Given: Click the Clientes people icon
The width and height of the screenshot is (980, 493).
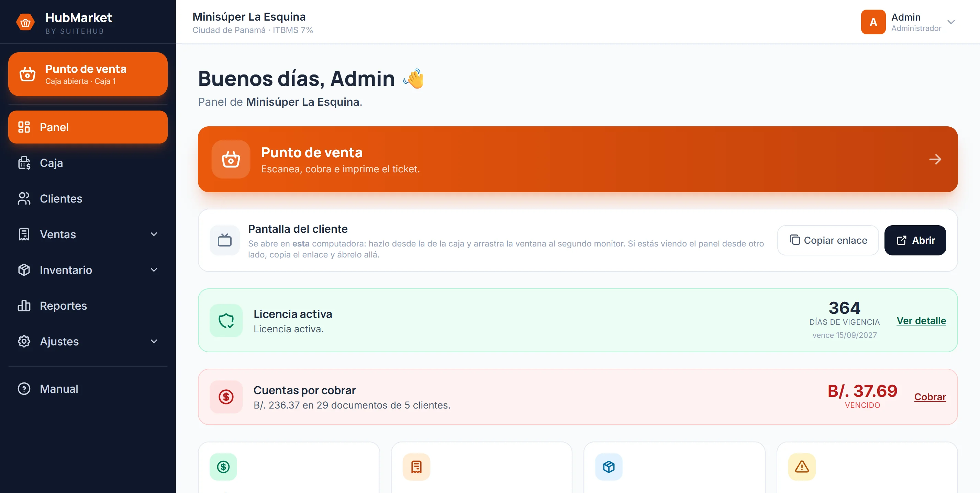Looking at the screenshot, I should pos(24,199).
